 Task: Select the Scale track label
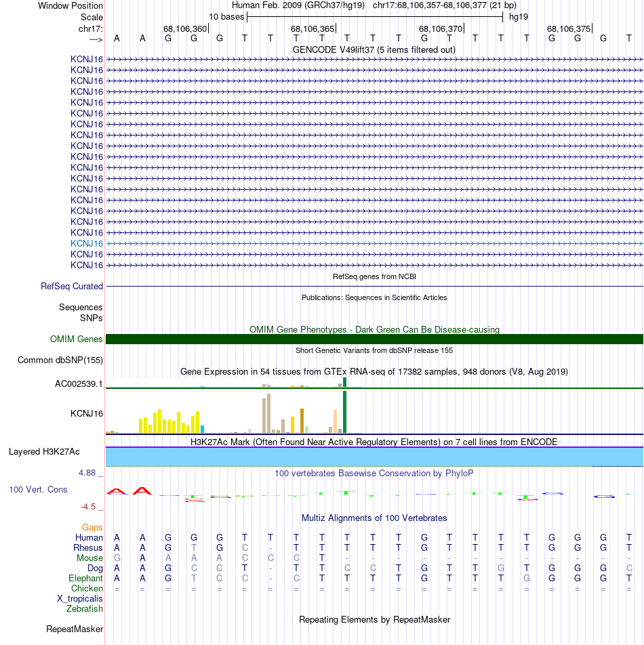tap(92, 18)
